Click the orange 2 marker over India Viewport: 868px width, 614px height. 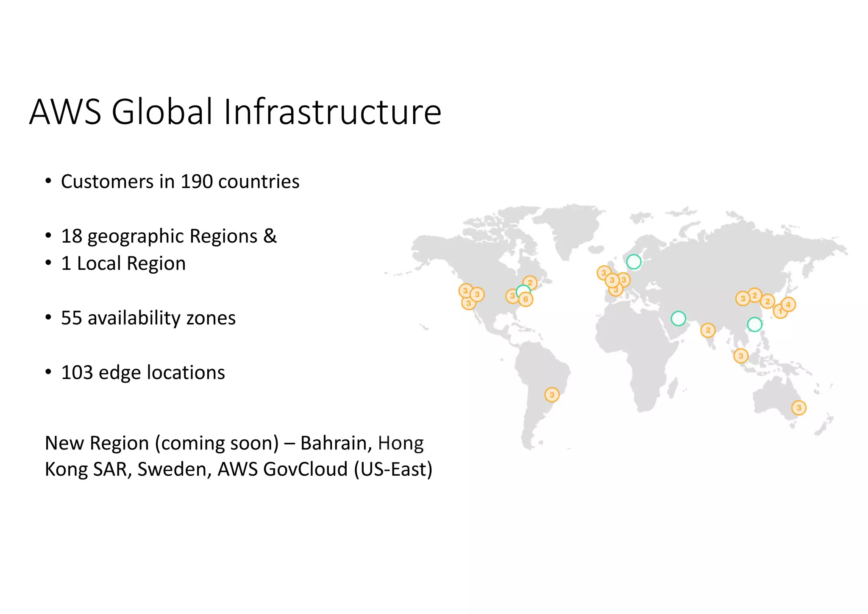point(708,330)
